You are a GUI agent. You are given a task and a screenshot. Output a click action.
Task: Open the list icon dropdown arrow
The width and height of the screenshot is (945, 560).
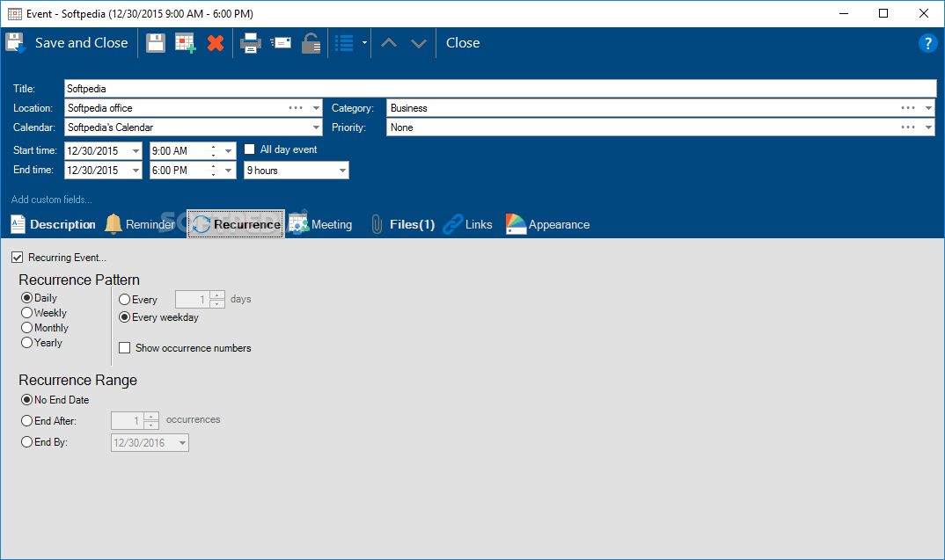[x=364, y=43]
